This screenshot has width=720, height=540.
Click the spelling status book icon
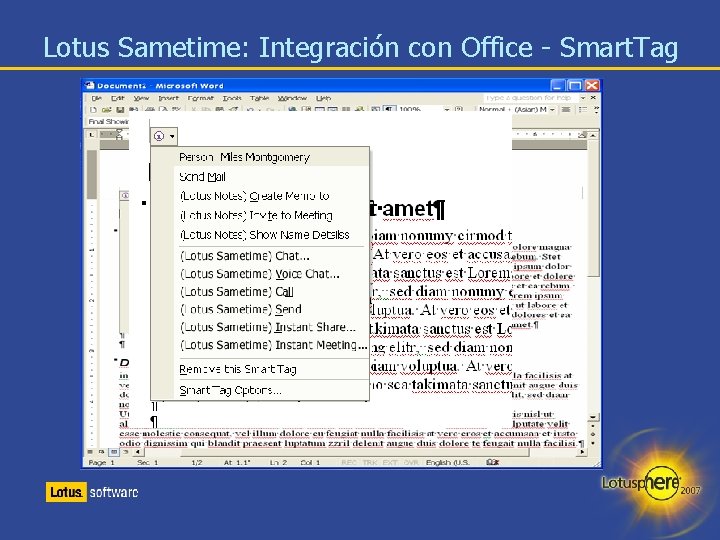(x=492, y=462)
